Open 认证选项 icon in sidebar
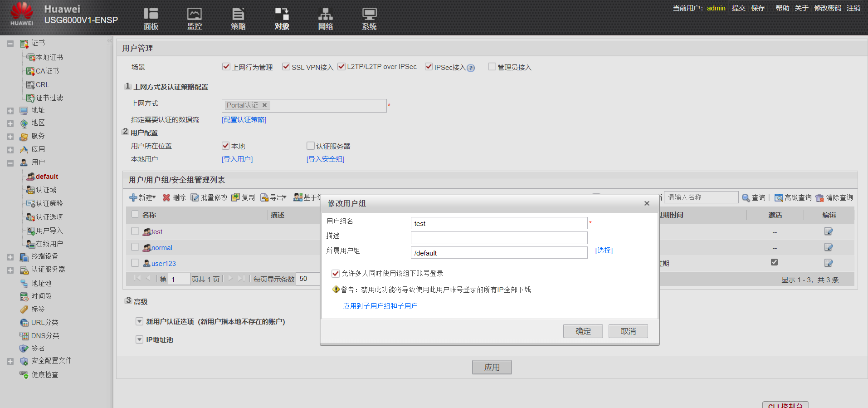 30,217
